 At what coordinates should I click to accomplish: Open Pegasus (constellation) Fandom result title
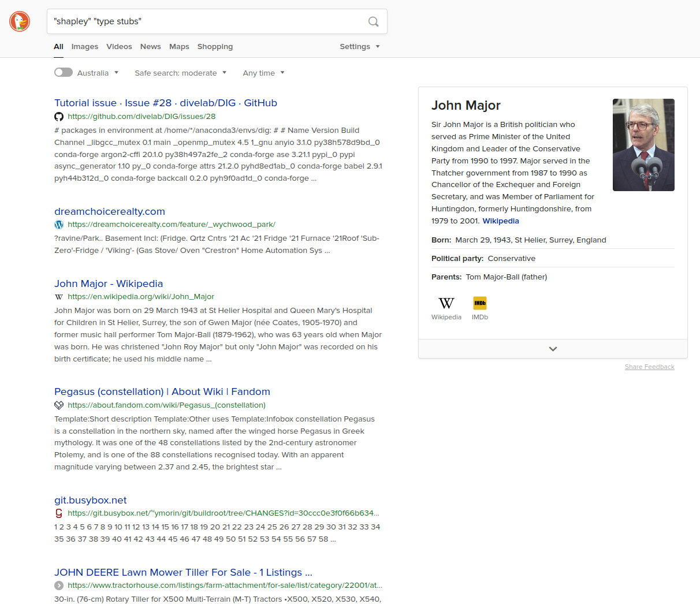pos(162,392)
